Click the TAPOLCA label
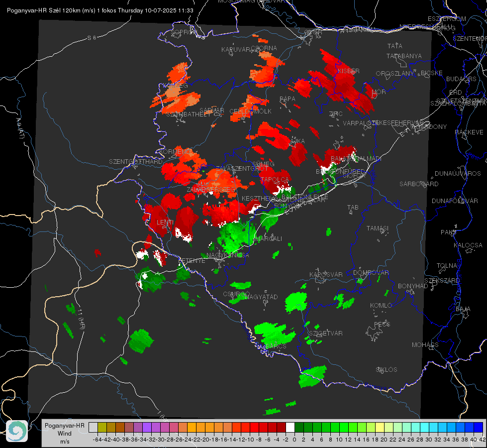 coord(275,180)
